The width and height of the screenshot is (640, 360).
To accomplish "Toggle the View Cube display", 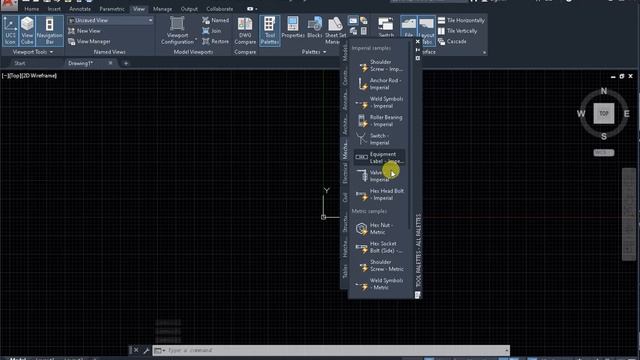I will 27,31.
